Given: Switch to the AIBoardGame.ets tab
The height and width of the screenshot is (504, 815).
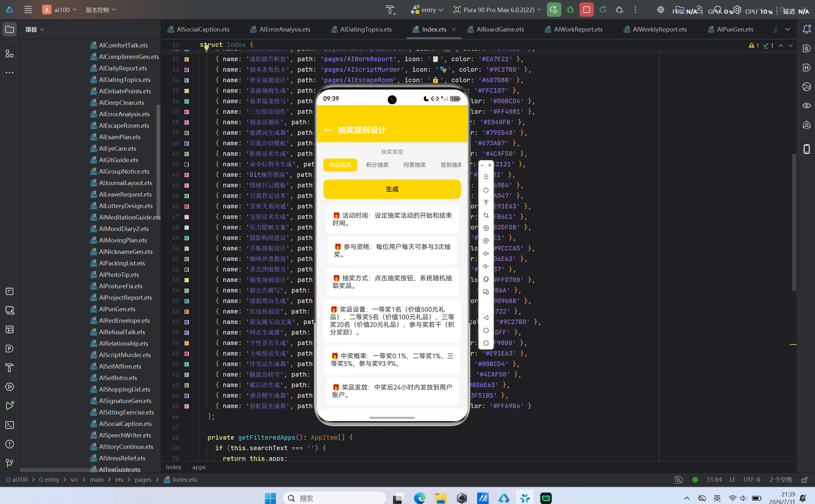Looking at the screenshot, I should coord(496,29).
